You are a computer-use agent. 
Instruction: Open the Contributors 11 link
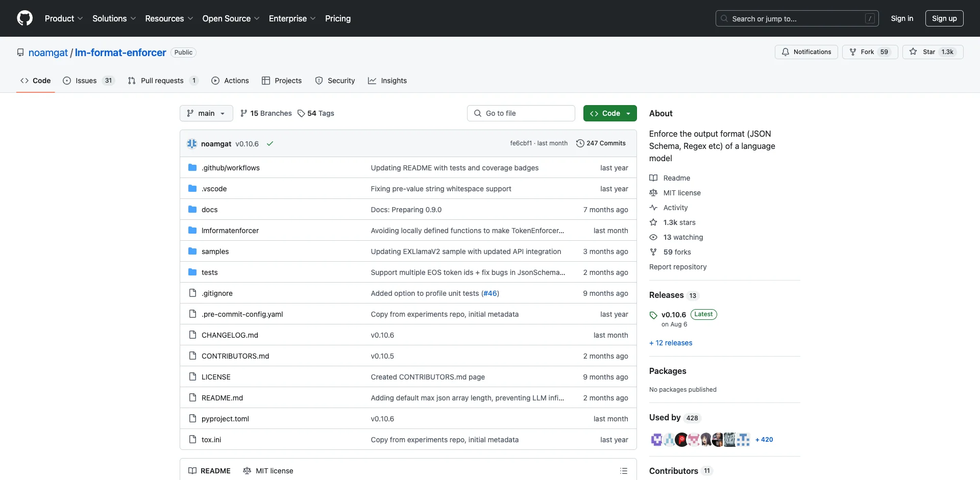pyautogui.click(x=681, y=471)
